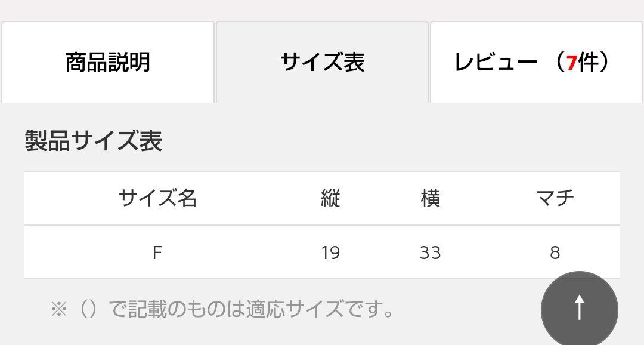The image size is (644, 345).
Task: Click the white arrow inside gray circle
Action: tap(579, 307)
